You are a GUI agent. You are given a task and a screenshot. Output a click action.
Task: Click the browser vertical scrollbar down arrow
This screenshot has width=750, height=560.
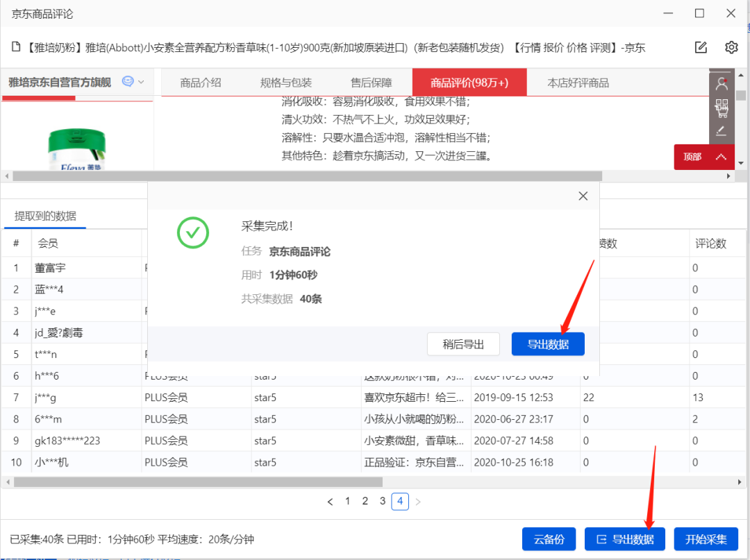(741, 163)
